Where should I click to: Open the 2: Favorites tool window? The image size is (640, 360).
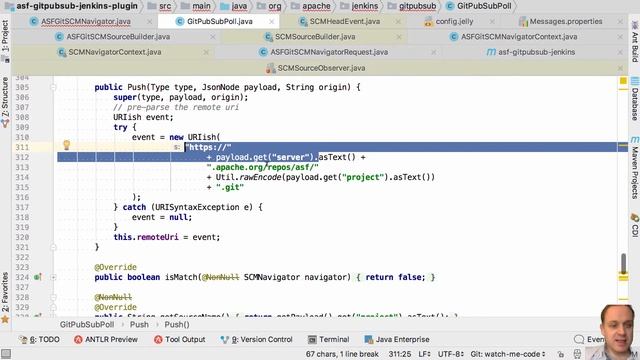(x=5, y=298)
